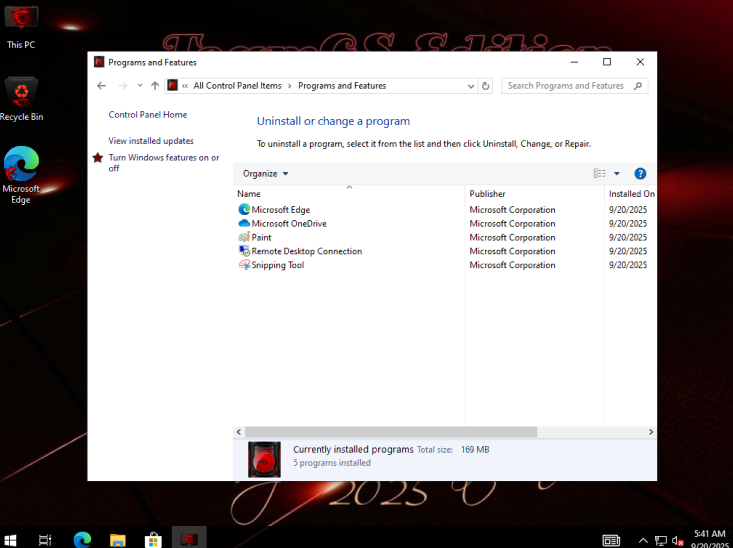Image resolution: width=733 pixels, height=548 pixels.
Task: Show hidden tray icons chevron
Action: [x=643, y=541]
